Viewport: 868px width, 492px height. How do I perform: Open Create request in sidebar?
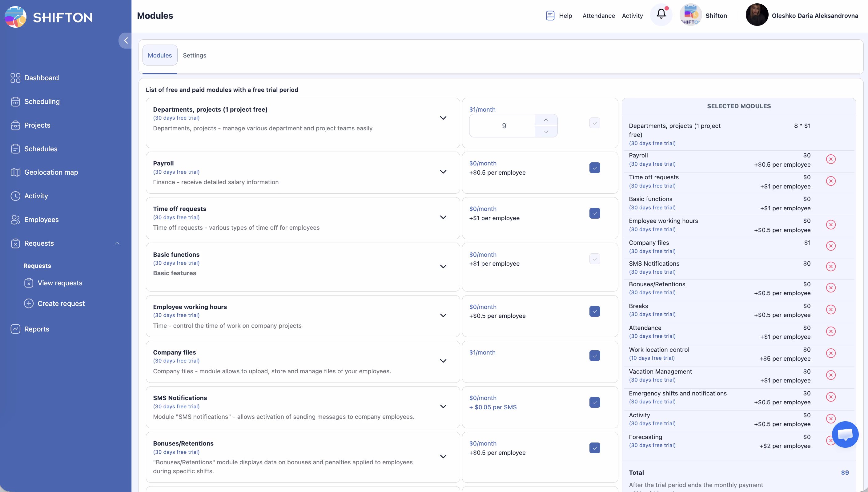(x=61, y=304)
